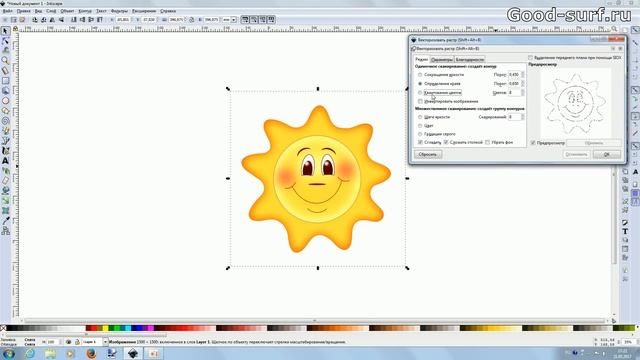The image size is (640, 360).
Task: Switch to the Параметры tab
Action: pos(442,60)
